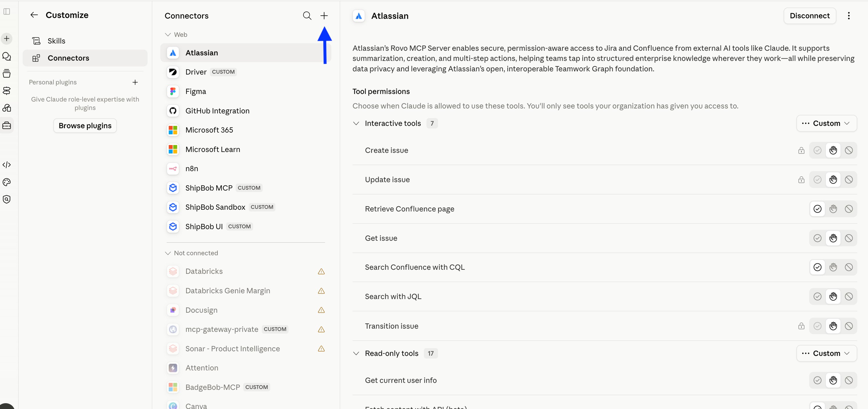This screenshot has height=409, width=868.
Task: Click the ShipBob MCP logo
Action: click(x=173, y=188)
